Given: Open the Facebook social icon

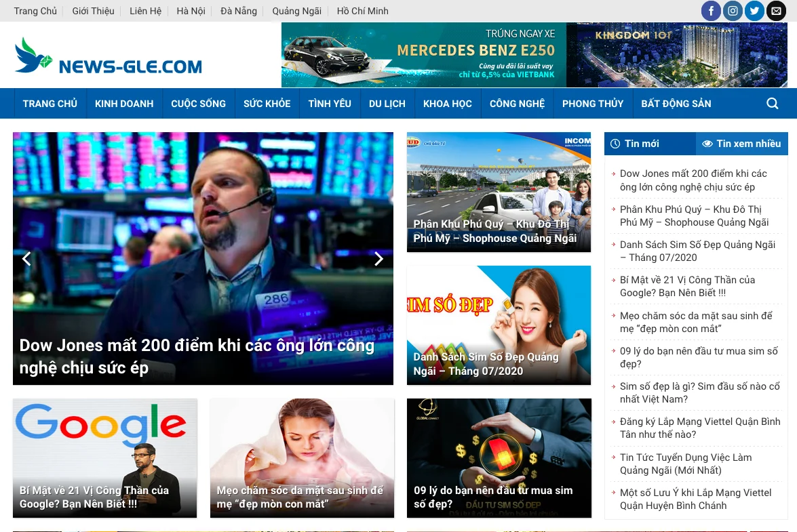Looking at the screenshot, I should point(711,11).
